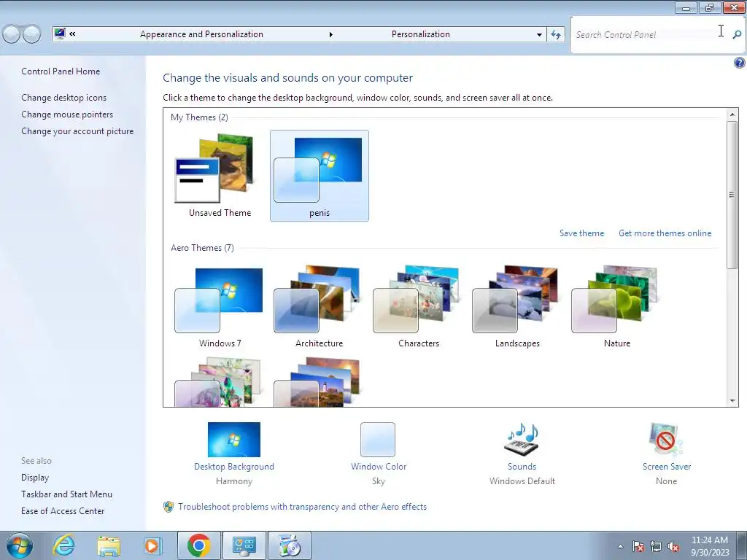
Task: Expand the Appearance and Personalization breadcrumb arrow
Action: click(330, 34)
